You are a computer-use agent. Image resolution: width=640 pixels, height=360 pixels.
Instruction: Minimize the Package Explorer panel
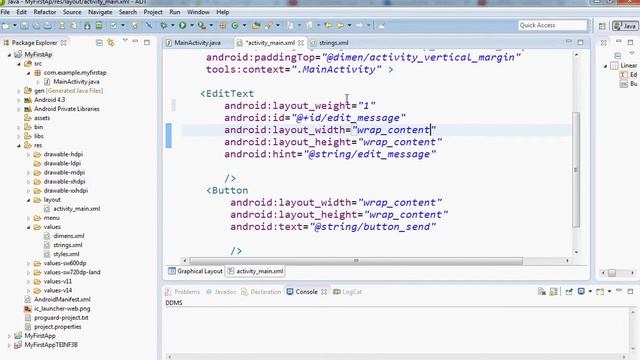tap(135, 42)
